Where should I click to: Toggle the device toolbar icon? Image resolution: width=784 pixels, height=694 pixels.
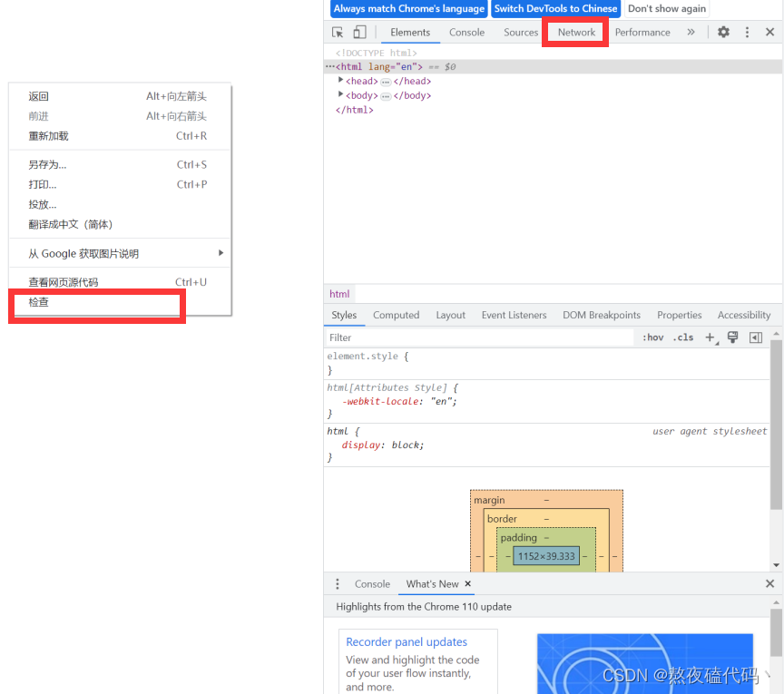click(359, 33)
